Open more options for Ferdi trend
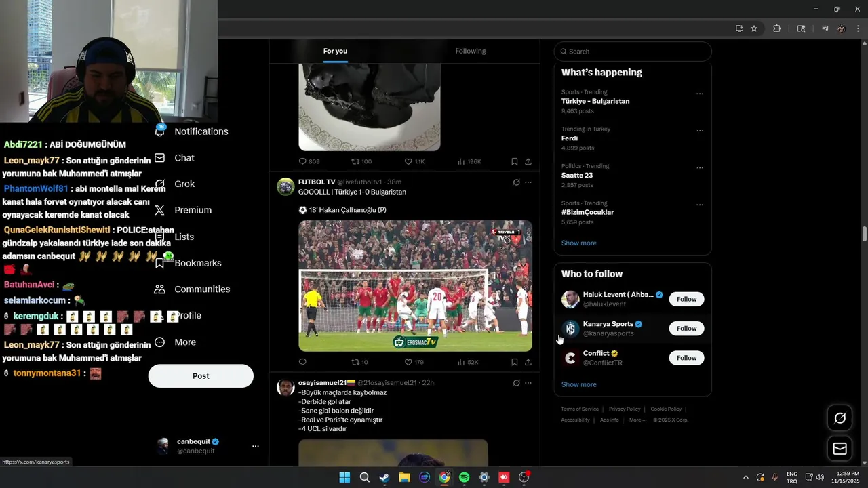Image resolution: width=868 pixels, height=488 pixels. pyautogui.click(x=700, y=131)
